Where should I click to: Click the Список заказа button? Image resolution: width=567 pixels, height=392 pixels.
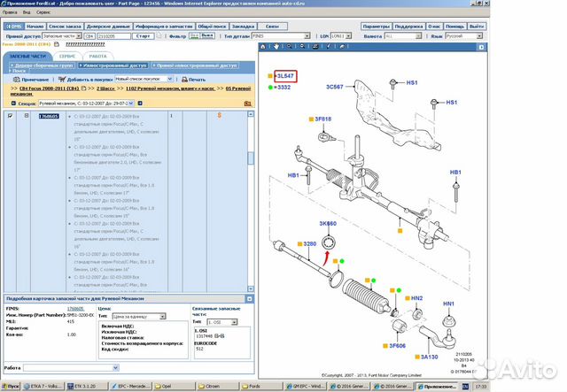pos(65,27)
